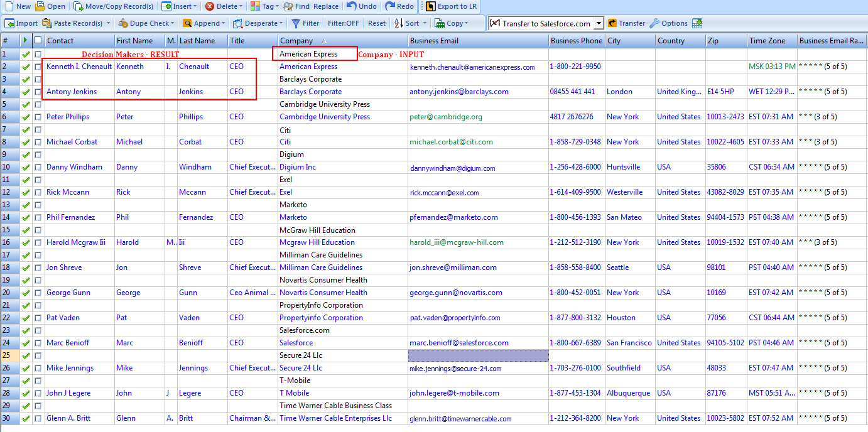Screen dimensions: 868x432
Task: Open a file with the Open icon
Action: click(40, 6)
